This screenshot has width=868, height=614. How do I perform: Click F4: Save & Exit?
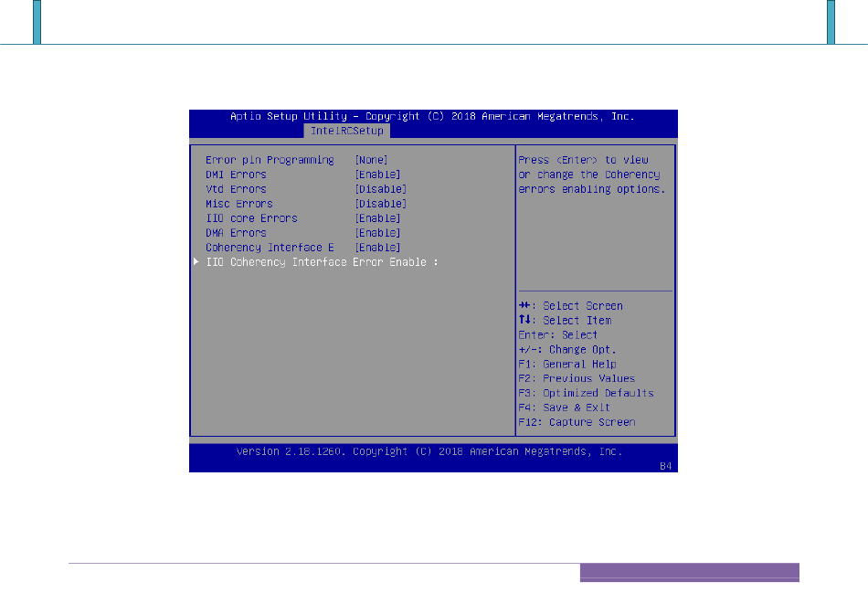pyautogui.click(x=564, y=408)
